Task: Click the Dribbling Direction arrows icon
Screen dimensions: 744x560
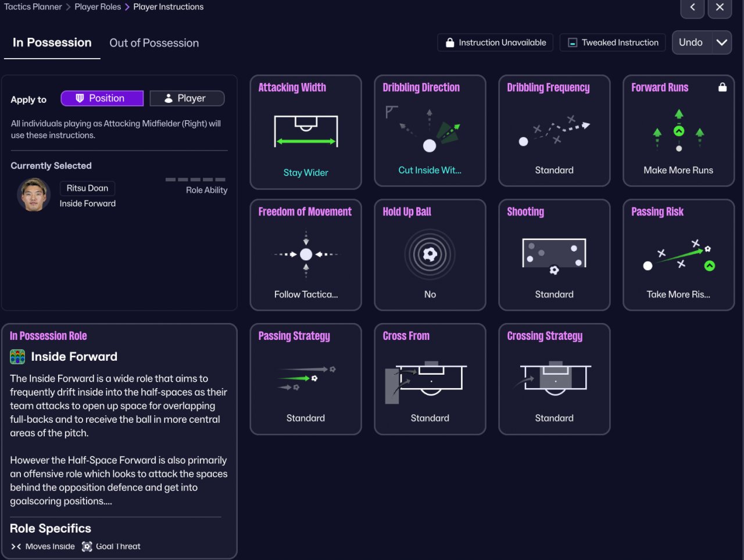Action: (423, 129)
